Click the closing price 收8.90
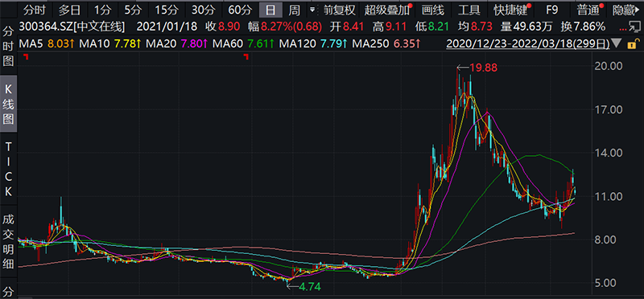Image resolution: width=644 pixels, height=299 pixels. tap(223, 27)
